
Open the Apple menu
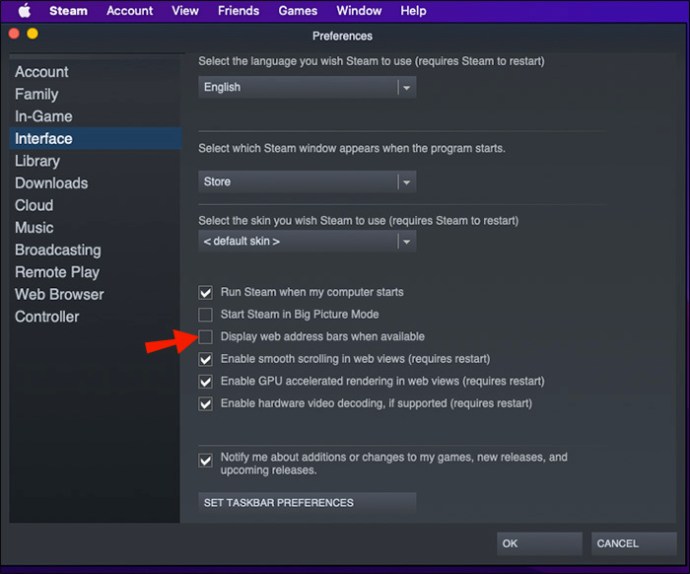pyautogui.click(x=25, y=11)
